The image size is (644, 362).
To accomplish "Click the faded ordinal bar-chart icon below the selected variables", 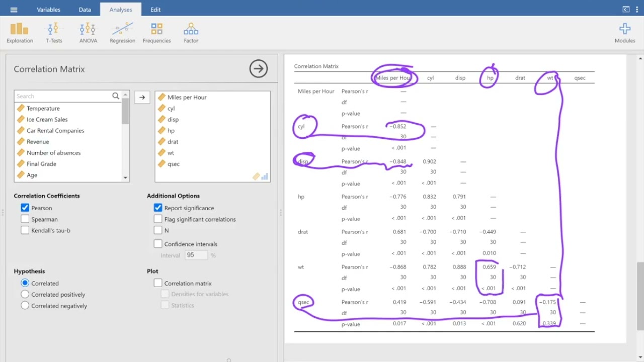I will pos(265,176).
